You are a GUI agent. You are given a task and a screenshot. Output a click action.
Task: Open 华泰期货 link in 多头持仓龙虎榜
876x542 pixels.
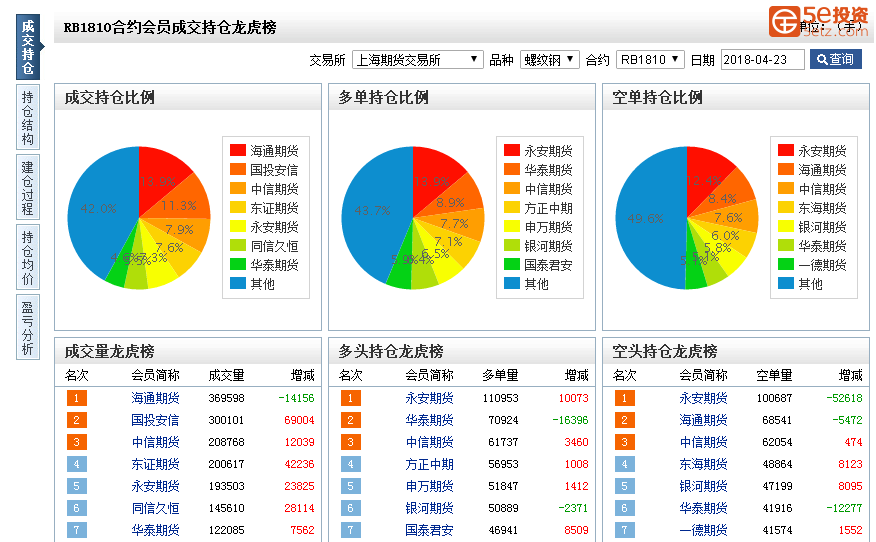(x=429, y=420)
